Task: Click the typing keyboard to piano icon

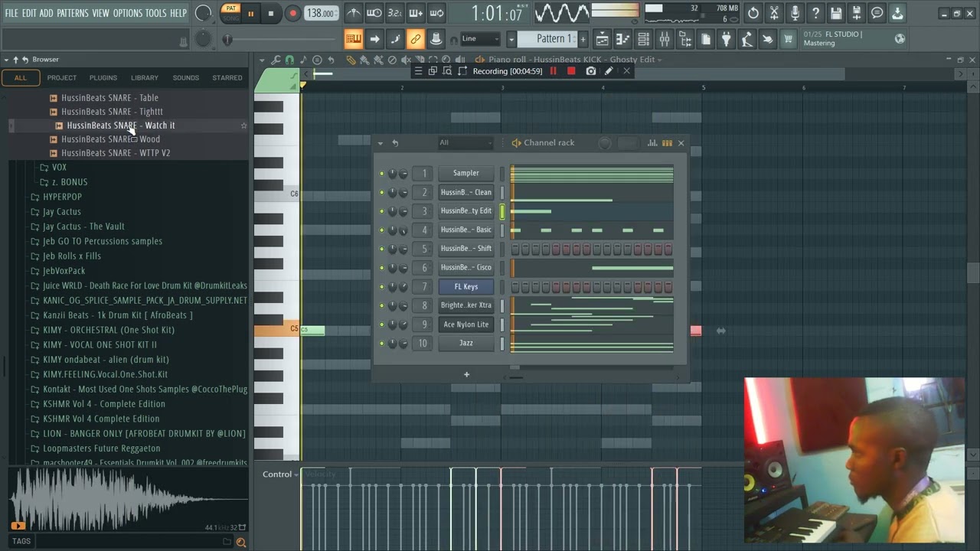Action: coord(353,39)
